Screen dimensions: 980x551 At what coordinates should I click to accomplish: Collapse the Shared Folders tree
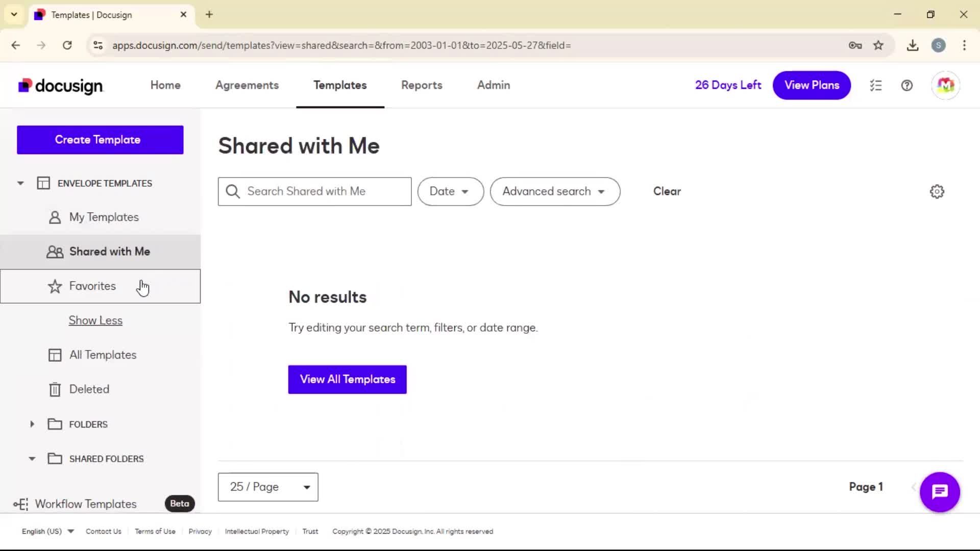[x=32, y=459]
